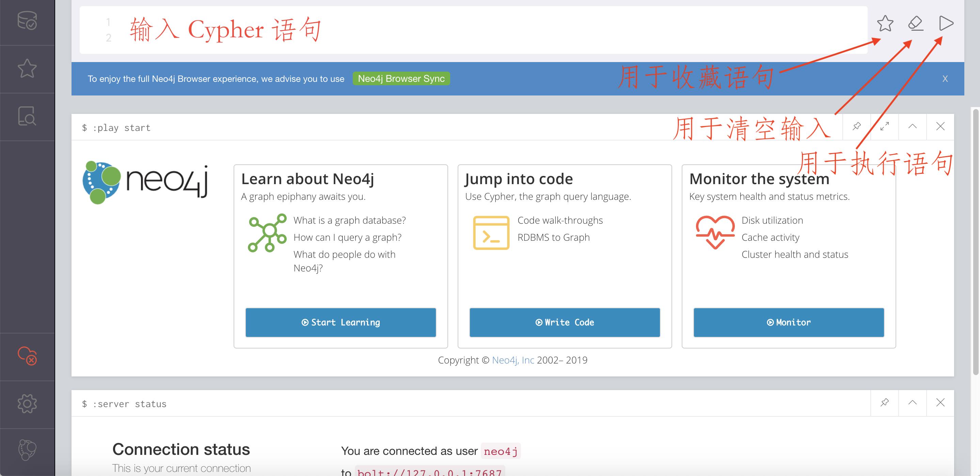Click the Start Learning button
Image resolution: width=980 pixels, height=476 pixels.
click(x=341, y=321)
